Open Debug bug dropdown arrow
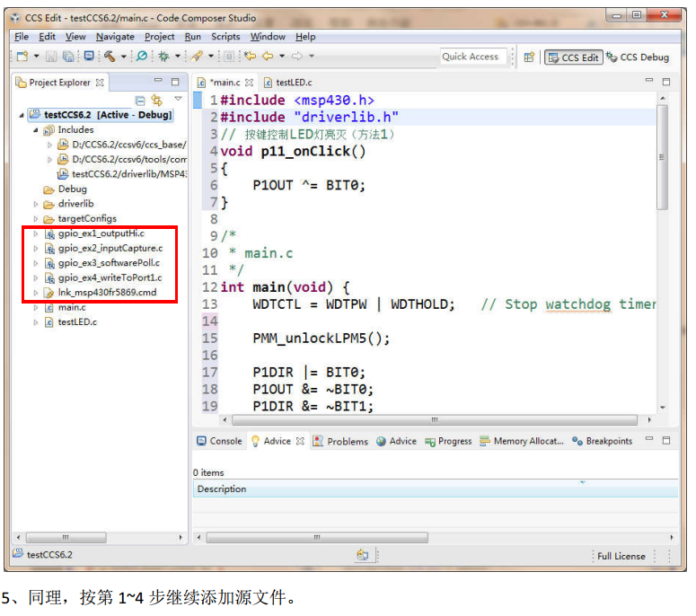Viewport: 696px width, 616px height. tap(178, 56)
